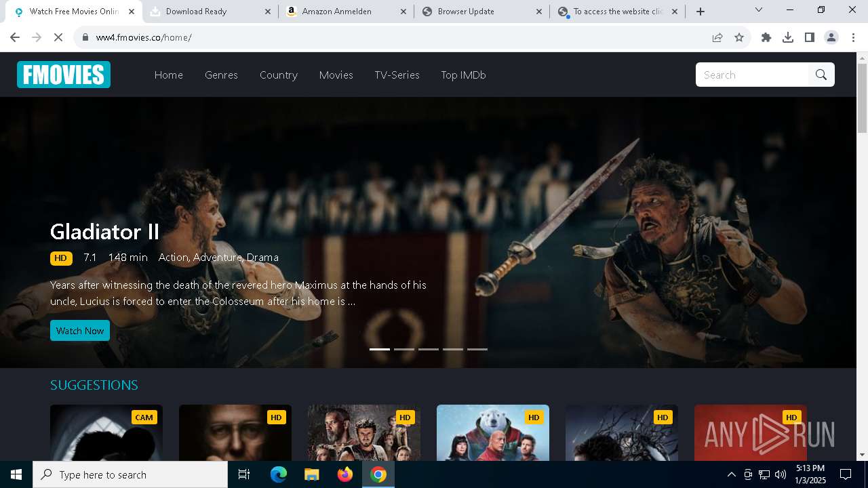Click the site info lock icon
Screen dimensions: 868x488
[x=85, y=37]
